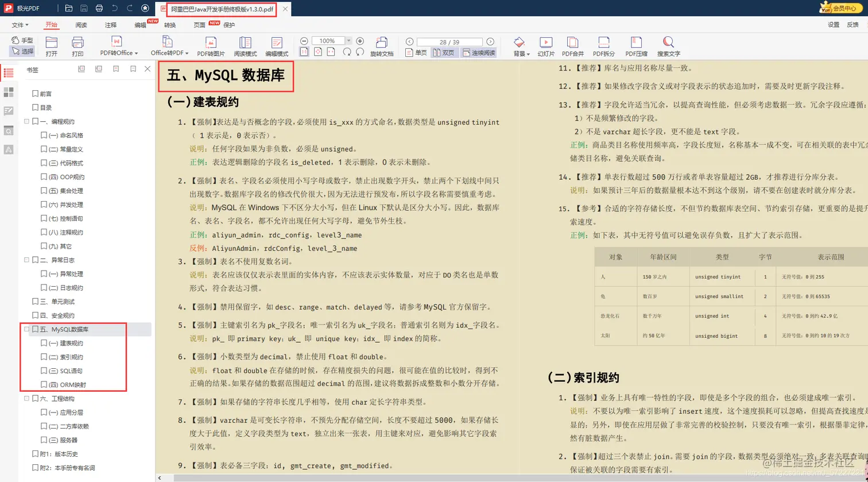Jump to bookmark (二) 索引规约
The image size is (868, 482).
point(67,357)
